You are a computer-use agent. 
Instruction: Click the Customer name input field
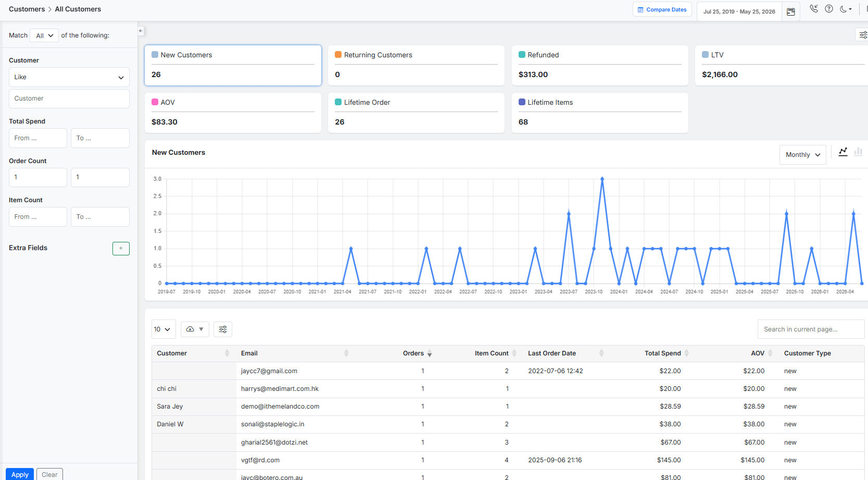tap(69, 99)
